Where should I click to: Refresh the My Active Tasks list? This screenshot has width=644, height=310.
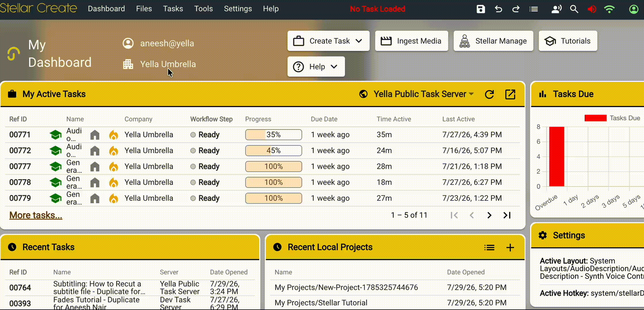pos(489,94)
